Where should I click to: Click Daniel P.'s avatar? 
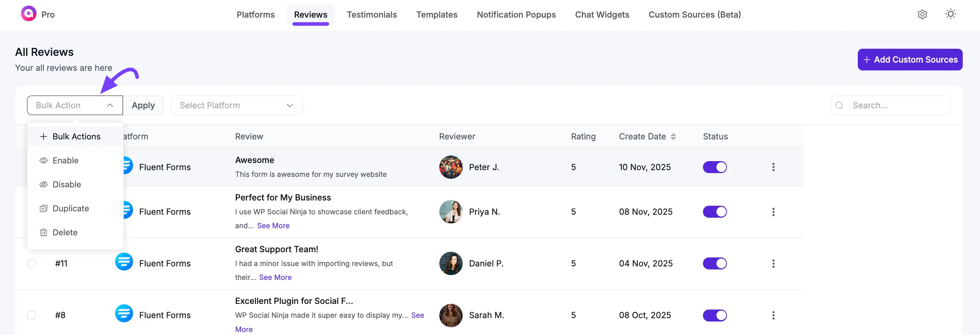[451, 263]
